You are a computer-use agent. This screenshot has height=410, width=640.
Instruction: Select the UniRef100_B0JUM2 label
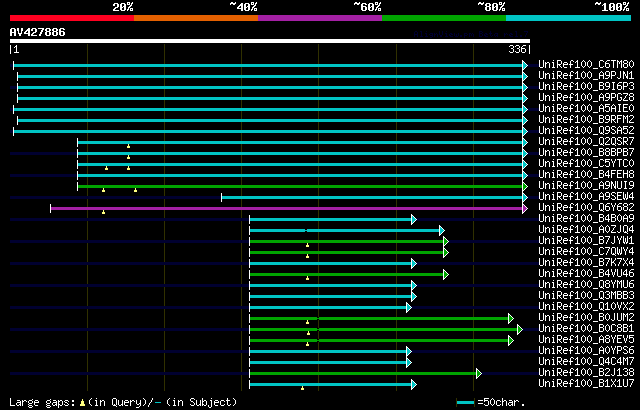(586, 318)
